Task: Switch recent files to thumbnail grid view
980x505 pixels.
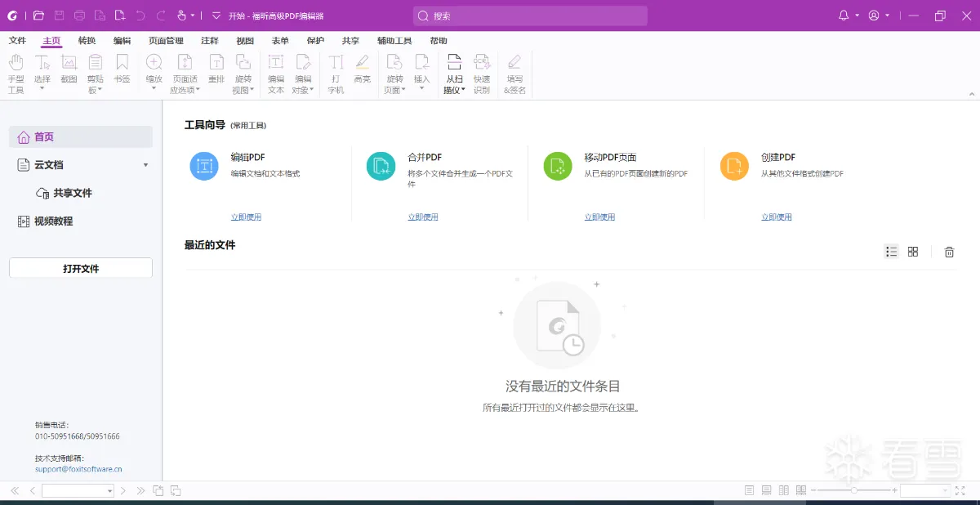Action: (x=913, y=252)
